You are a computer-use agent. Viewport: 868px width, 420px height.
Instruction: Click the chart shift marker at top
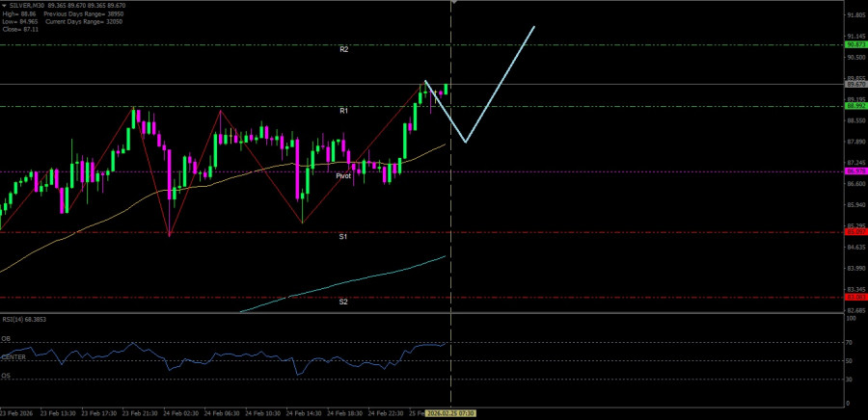click(x=454, y=3)
